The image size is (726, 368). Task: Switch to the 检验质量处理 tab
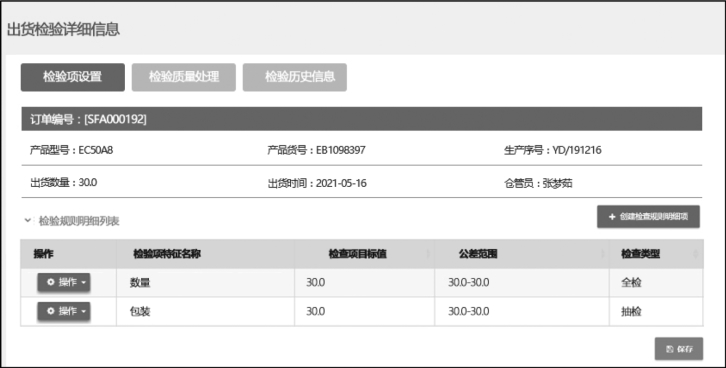pyautogui.click(x=184, y=77)
